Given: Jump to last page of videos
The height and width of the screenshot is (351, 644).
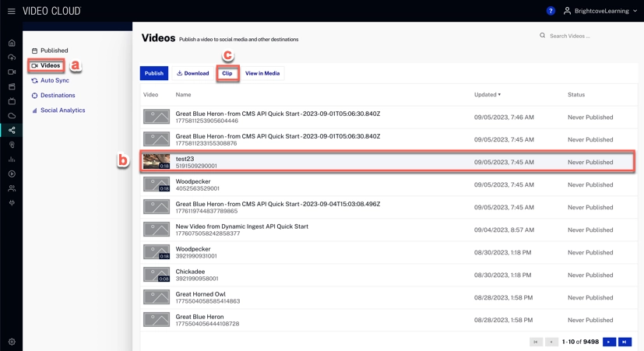Looking at the screenshot, I should (625, 342).
